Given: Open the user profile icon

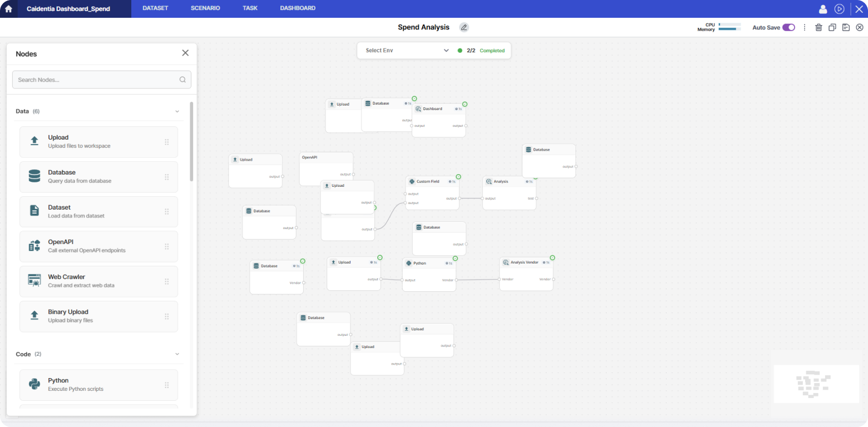Looking at the screenshot, I should click(823, 9).
